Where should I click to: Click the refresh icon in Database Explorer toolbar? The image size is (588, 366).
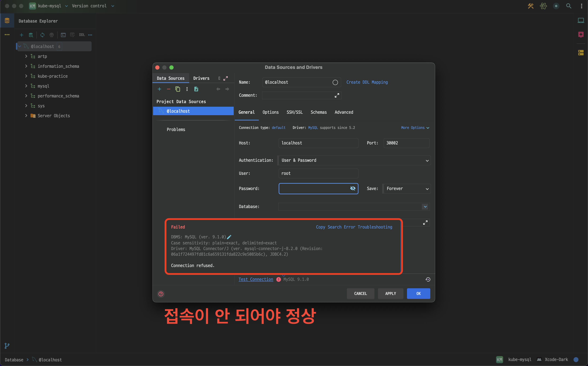pyautogui.click(x=42, y=35)
